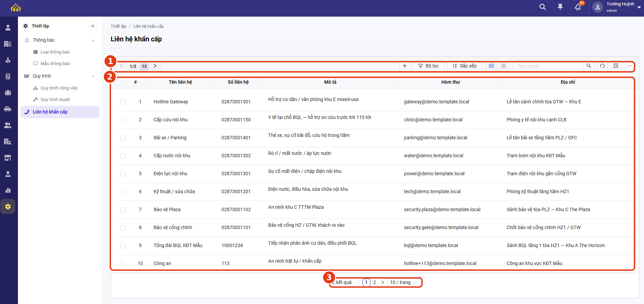Switch to table list view icon
This screenshot has height=304, width=644.
pyautogui.click(x=491, y=66)
